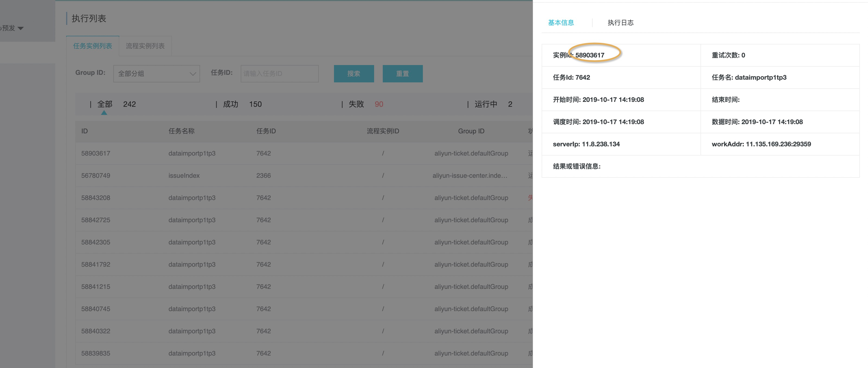The image size is (868, 368).
Task: Click the aliyun-issue-center.inde… group cell
Action: [470, 175]
